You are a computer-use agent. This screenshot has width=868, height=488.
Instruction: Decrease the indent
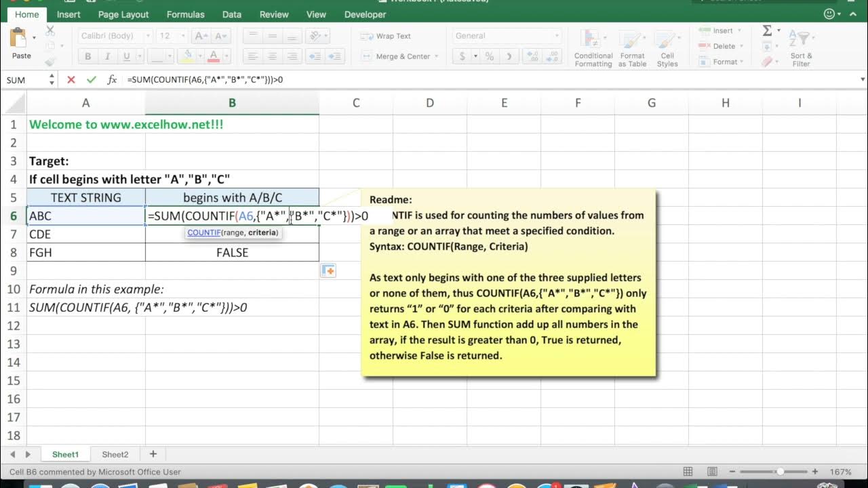(x=316, y=56)
